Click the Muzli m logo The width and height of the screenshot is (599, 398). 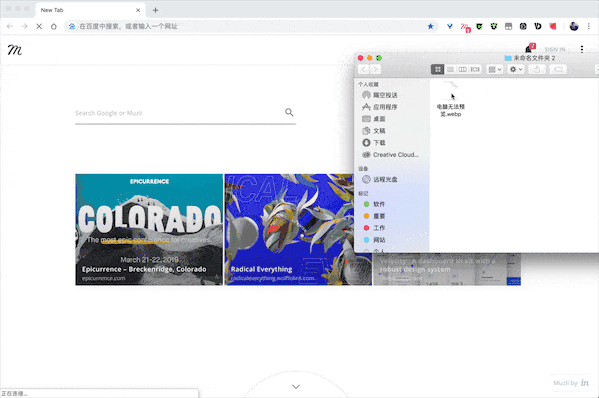pyautogui.click(x=15, y=50)
